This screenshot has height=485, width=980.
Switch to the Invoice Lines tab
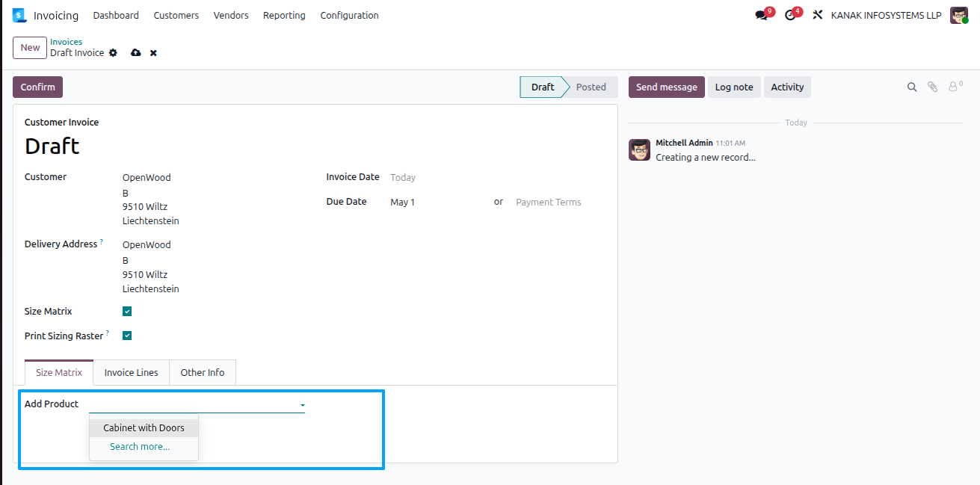point(132,372)
